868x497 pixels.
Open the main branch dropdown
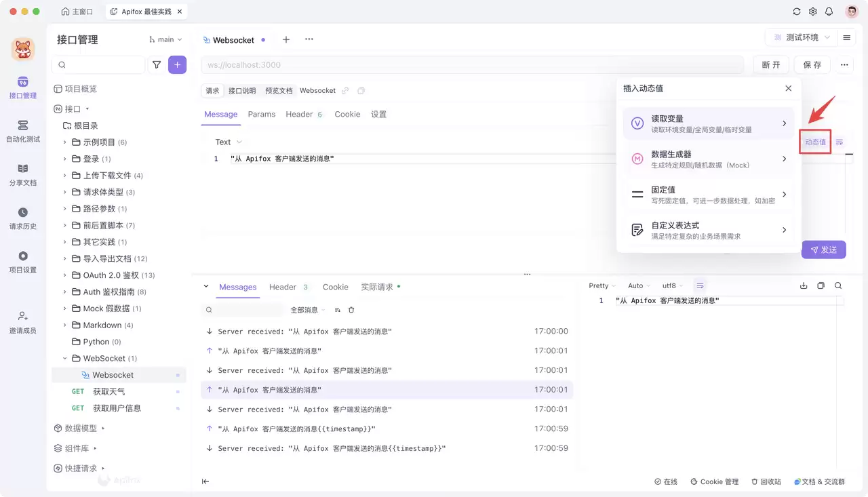click(x=165, y=40)
